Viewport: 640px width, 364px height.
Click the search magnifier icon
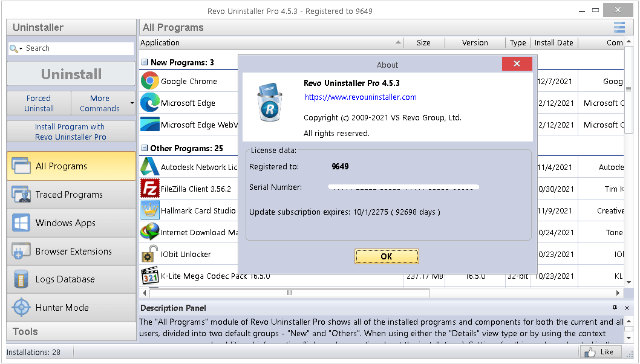coord(13,48)
